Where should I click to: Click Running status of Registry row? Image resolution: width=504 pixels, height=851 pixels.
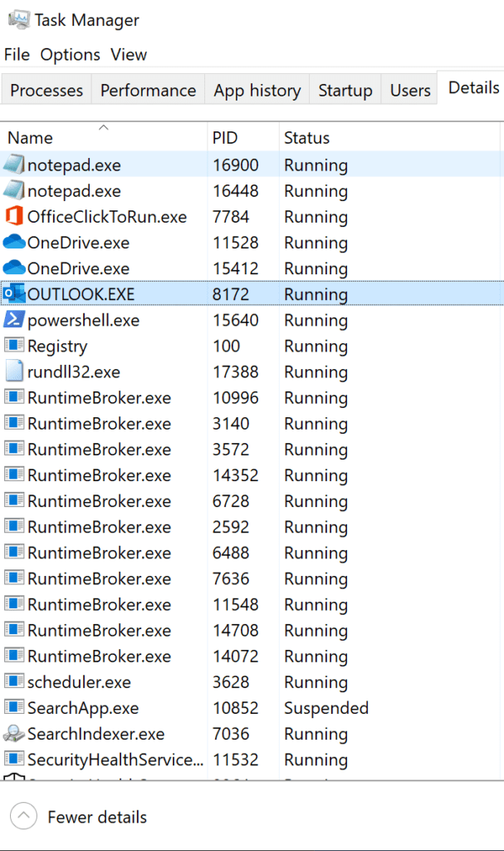tap(316, 347)
